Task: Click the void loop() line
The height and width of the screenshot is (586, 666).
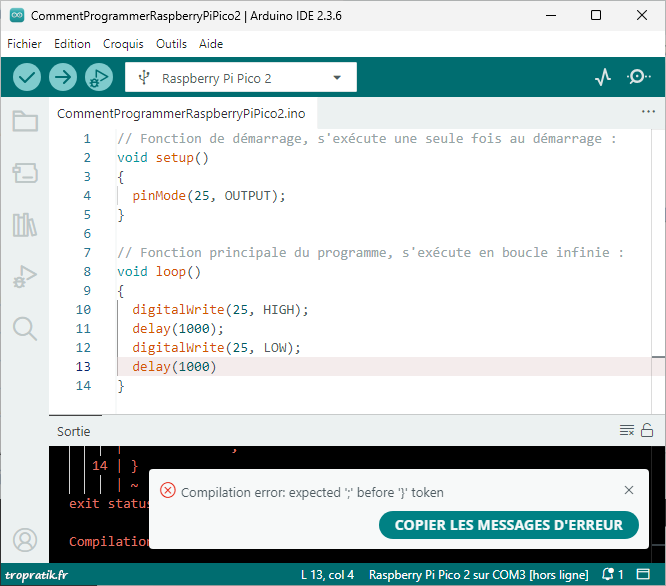Action: click(x=159, y=272)
